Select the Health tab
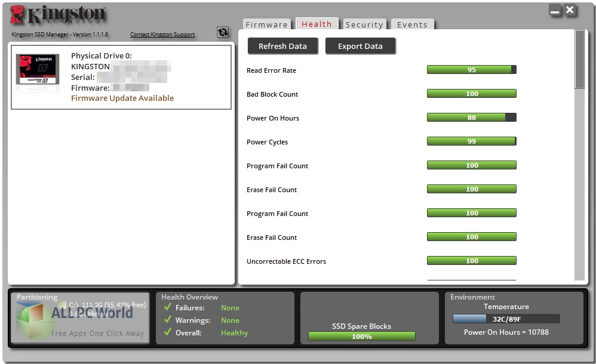This screenshot has width=596, height=364. 317,24
